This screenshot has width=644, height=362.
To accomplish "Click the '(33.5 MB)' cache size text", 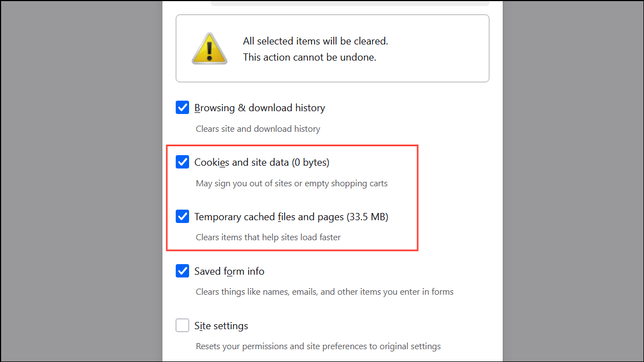I will pos(368,217).
